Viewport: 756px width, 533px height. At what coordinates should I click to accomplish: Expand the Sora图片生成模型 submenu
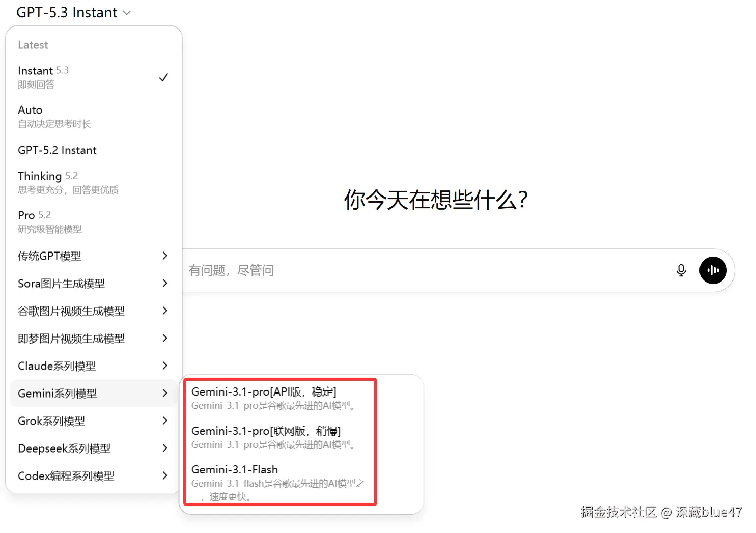pyautogui.click(x=94, y=283)
